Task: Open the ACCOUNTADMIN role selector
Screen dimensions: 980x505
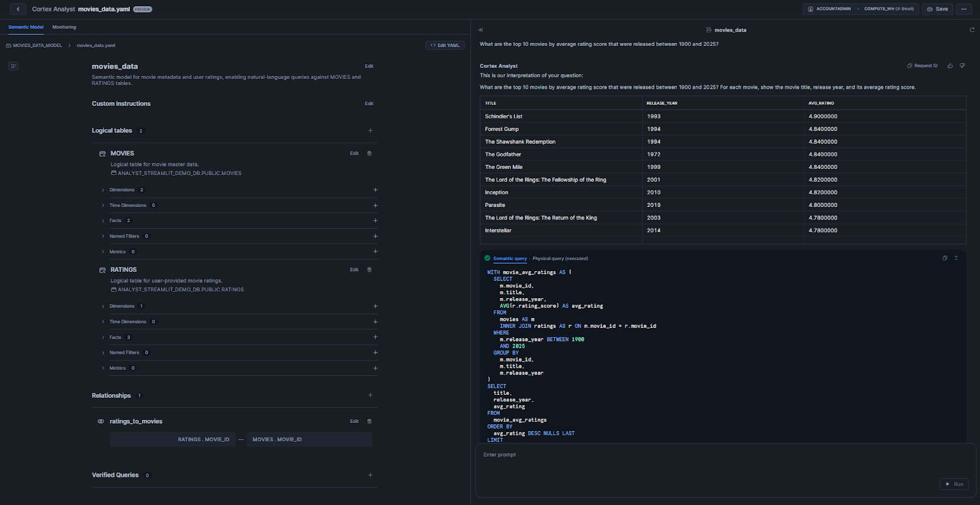Action: click(829, 9)
